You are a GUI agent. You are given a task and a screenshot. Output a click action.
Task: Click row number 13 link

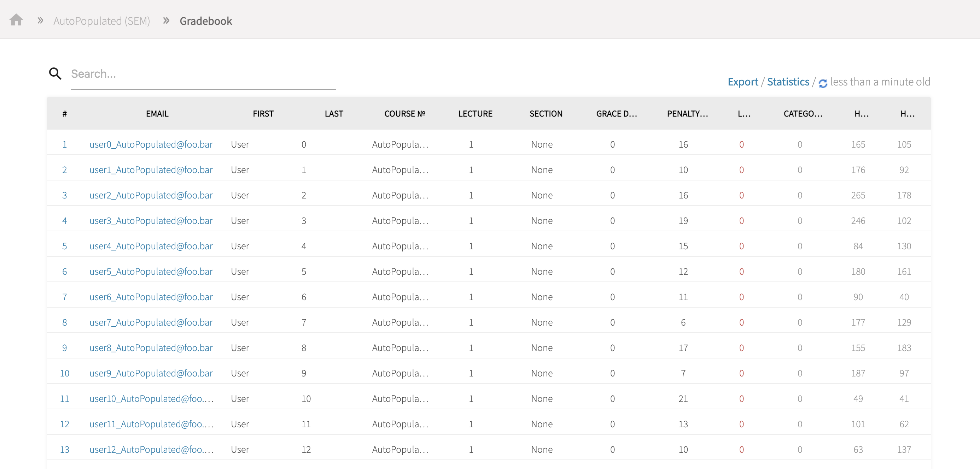(64, 450)
